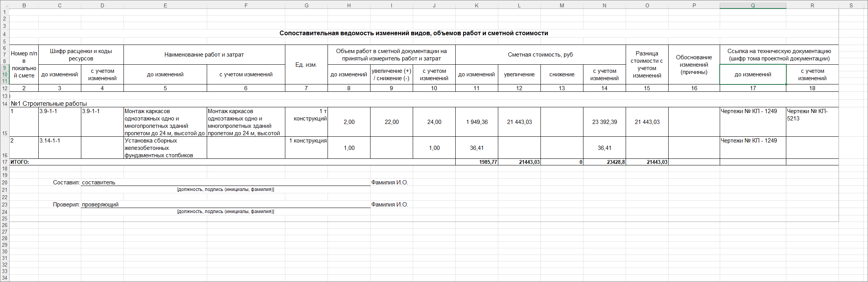Viewport: 868px width, 282px height.
Task: Click the 'Разница стоимости с учетом изменений' header
Action: [647, 65]
